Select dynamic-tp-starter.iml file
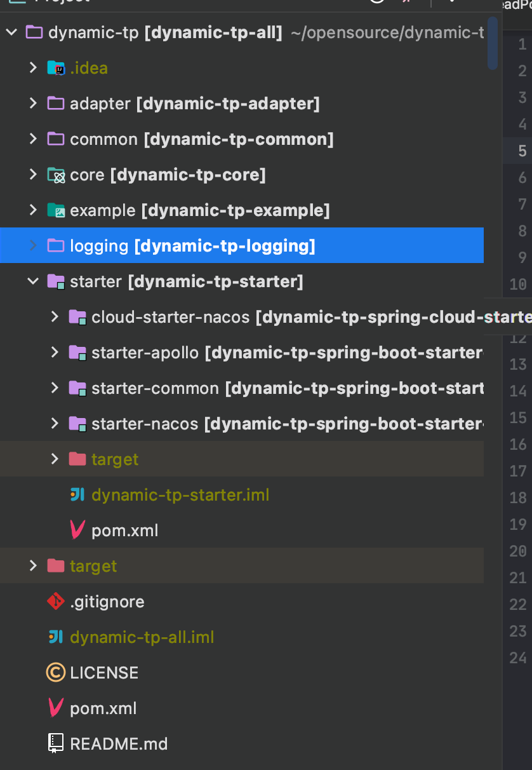 (x=180, y=495)
